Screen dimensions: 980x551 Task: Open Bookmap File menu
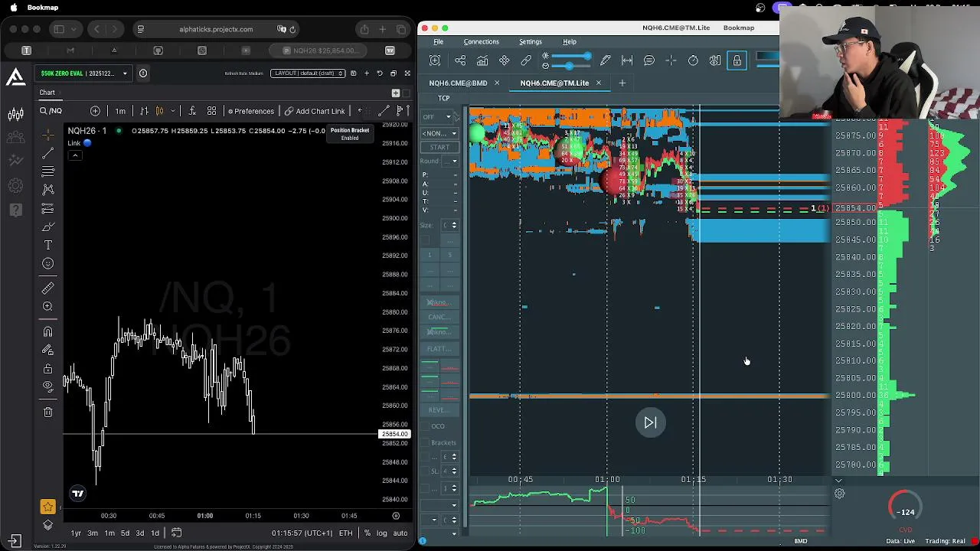[438, 41]
